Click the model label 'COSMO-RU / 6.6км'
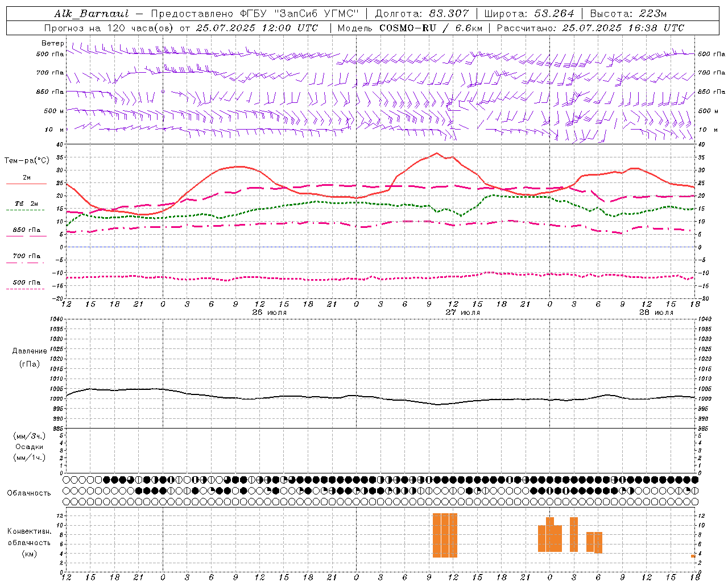 click(431, 28)
